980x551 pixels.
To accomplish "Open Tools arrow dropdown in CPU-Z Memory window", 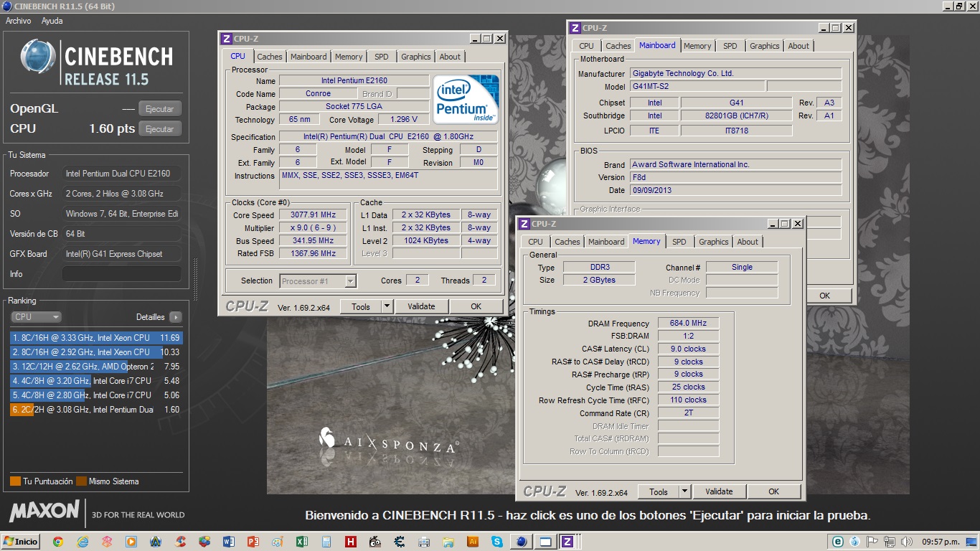I will click(684, 491).
